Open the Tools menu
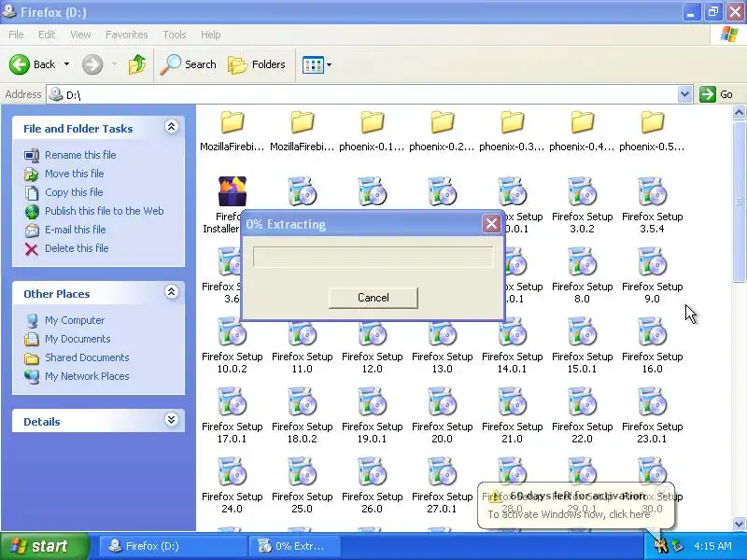Image resolution: width=747 pixels, height=560 pixels. pyautogui.click(x=175, y=35)
